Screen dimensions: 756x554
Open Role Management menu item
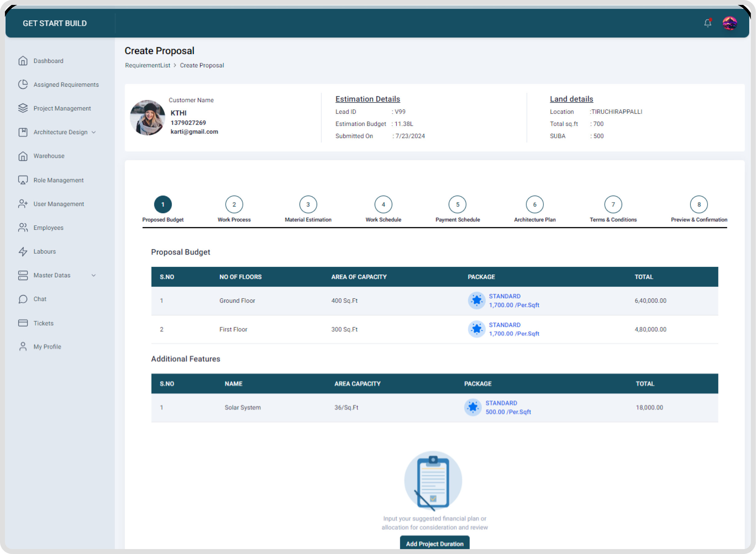pos(58,180)
